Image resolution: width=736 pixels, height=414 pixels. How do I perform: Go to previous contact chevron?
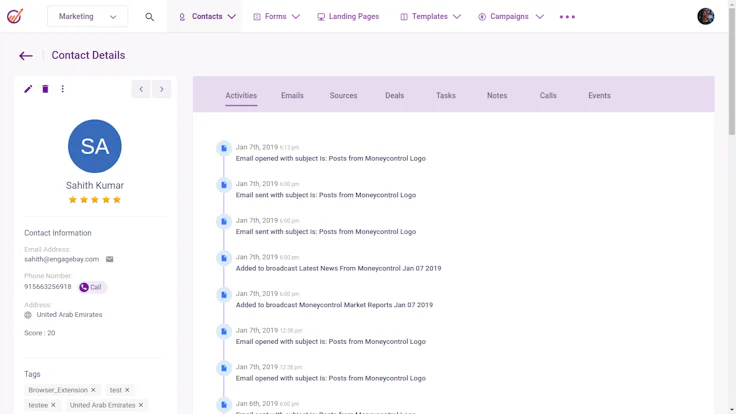[141, 89]
